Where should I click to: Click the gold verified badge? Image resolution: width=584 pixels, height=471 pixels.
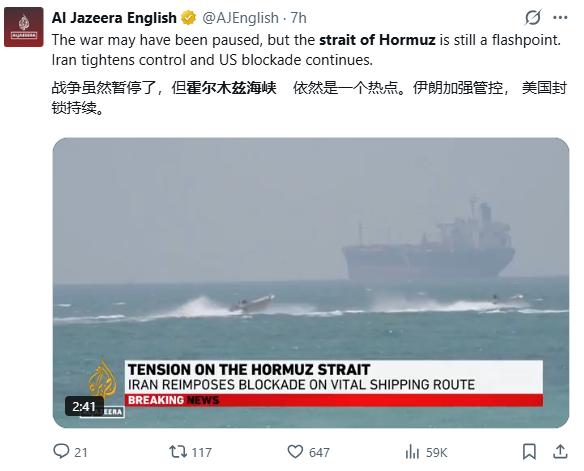189,17
